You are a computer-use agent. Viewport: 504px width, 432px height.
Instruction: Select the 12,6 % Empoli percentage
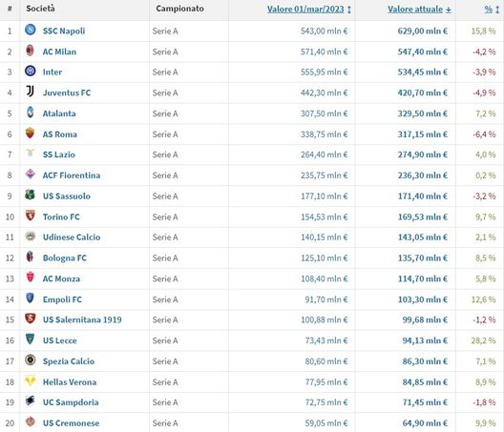[483, 299]
